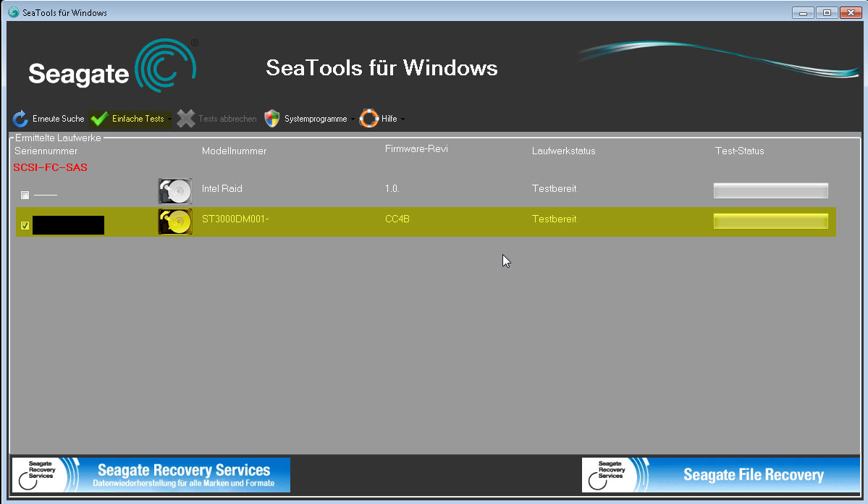Click the Laufwerkstatus column header

pos(563,151)
